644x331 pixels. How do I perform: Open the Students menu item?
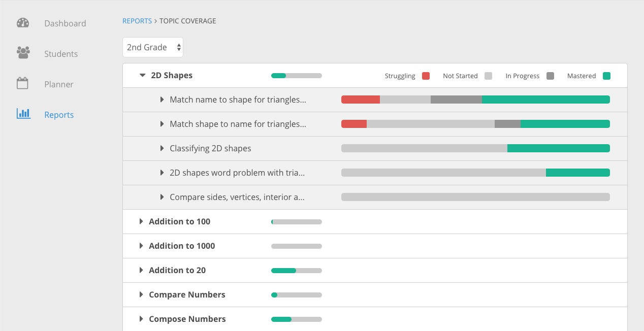click(x=61, y=54)
